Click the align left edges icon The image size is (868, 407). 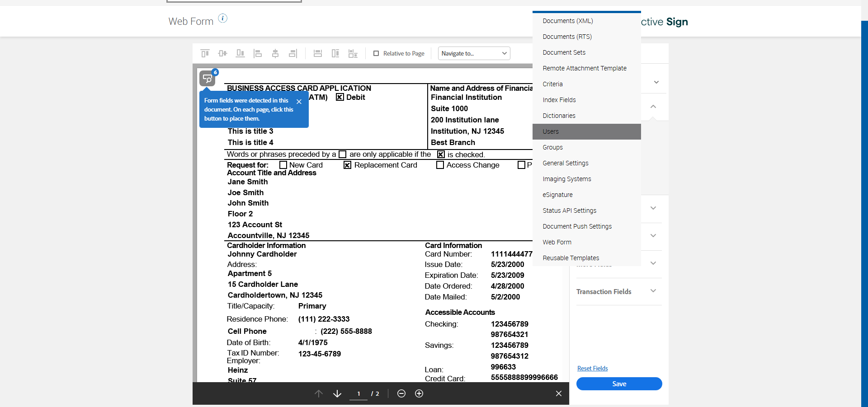tap(258, 53)
